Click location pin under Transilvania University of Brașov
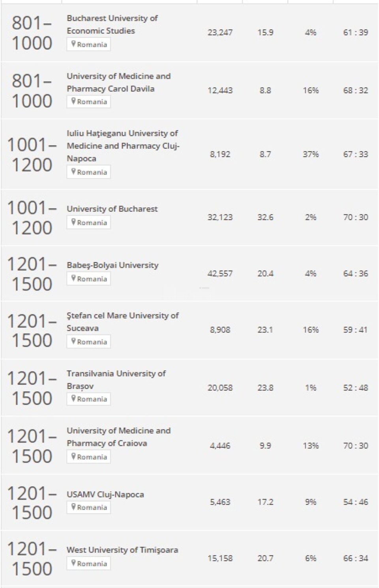Viewport: 379px width, 588px height. pyautogui.click(x=73, y=399)
